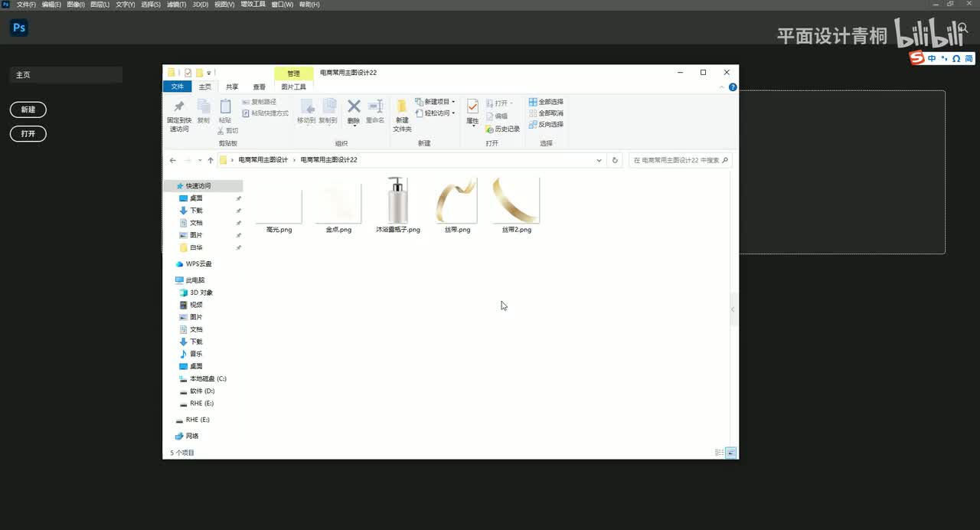Open Music (音乐) under This PC
The image size is (980, 530).
[196, 354]
